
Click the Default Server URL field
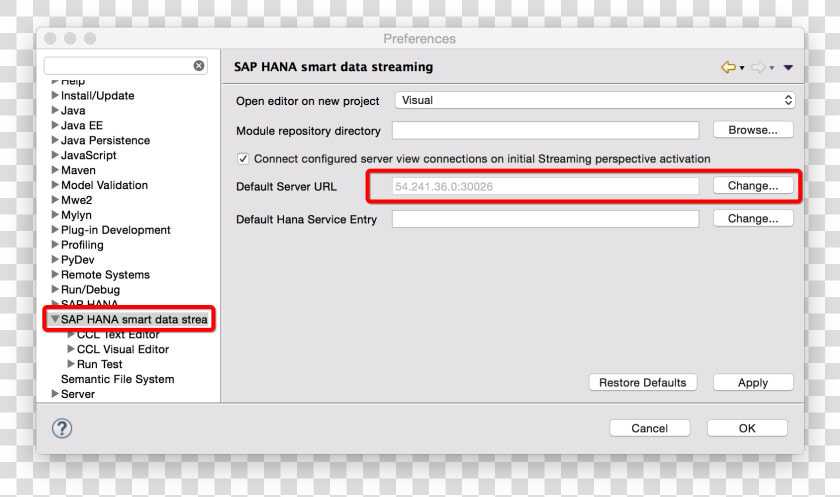point(545,186)
